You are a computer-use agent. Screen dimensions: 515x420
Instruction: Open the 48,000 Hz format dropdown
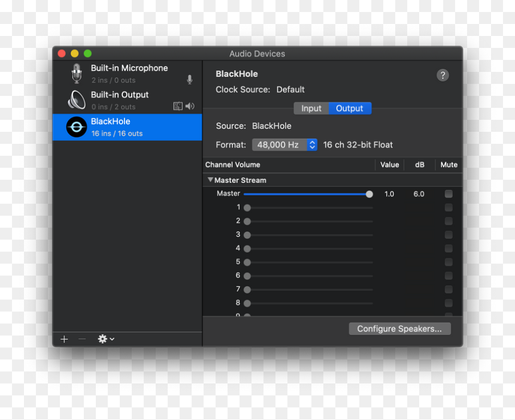click(x=284, y=145)
